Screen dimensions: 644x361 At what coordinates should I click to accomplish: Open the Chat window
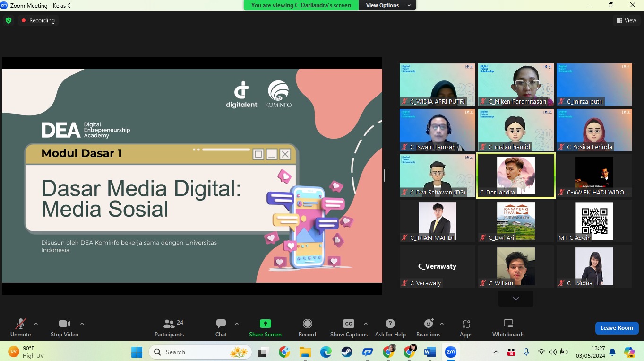tap(221, 327)
